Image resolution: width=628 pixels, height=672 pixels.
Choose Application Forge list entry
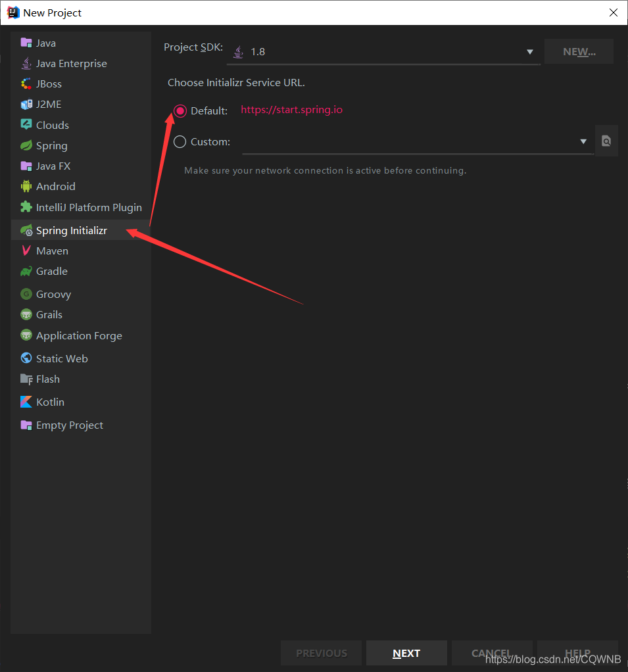pyautogui.click(x=81, y=335)
